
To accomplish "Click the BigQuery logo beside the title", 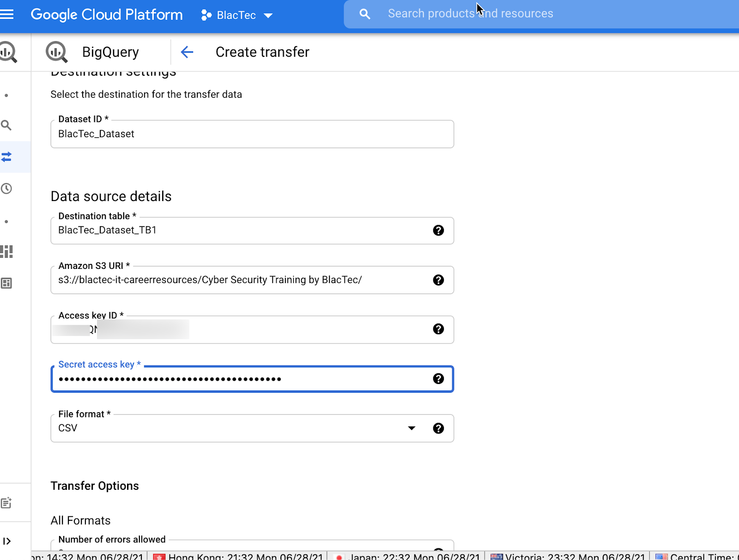I will tap(57, 52).
